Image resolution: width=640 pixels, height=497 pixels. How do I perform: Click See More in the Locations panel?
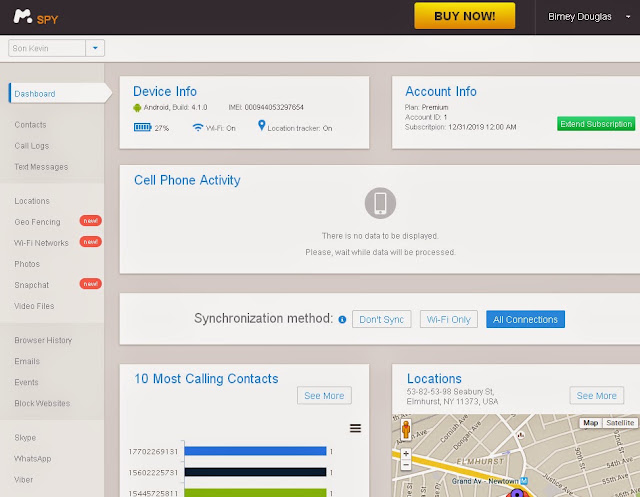pos(596,395)
